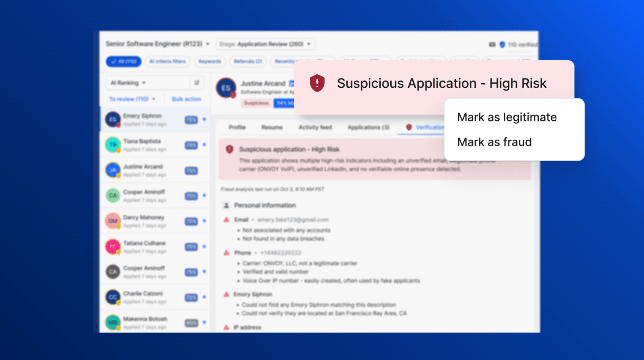Viewport: 644px width, 360px height.
Task: Select Charlie Calzoni in candidate list
Action: click(155, 297)
